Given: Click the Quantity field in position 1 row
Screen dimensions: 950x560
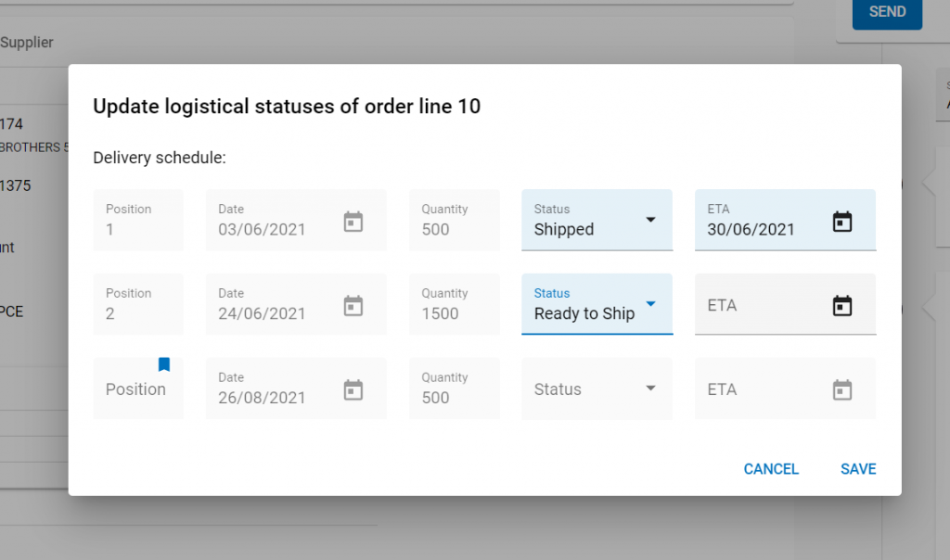Looking at the screenshot, I should 455,220.
